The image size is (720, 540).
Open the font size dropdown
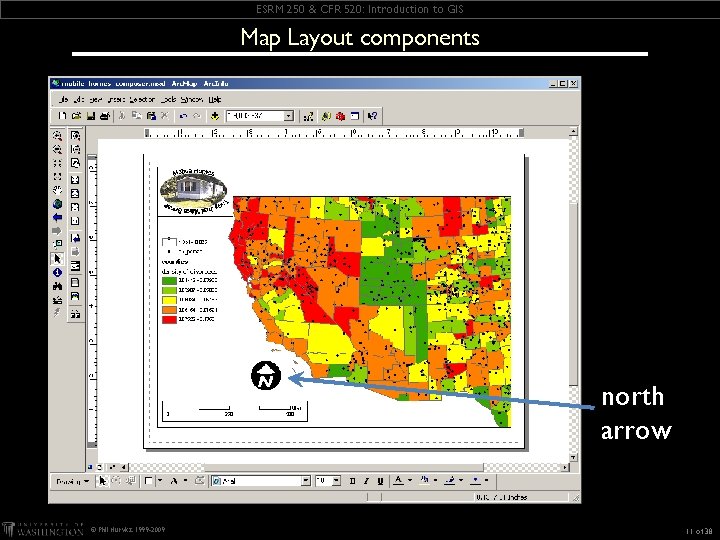coord(337,481)
